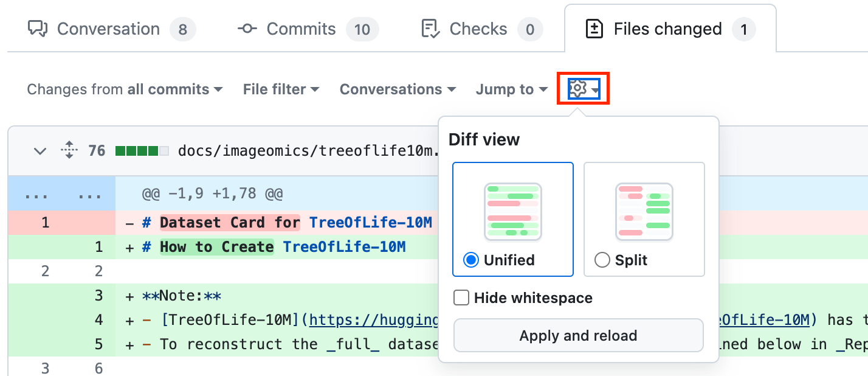
Task: Select the Unified radio button
Action: coord(471,260)
